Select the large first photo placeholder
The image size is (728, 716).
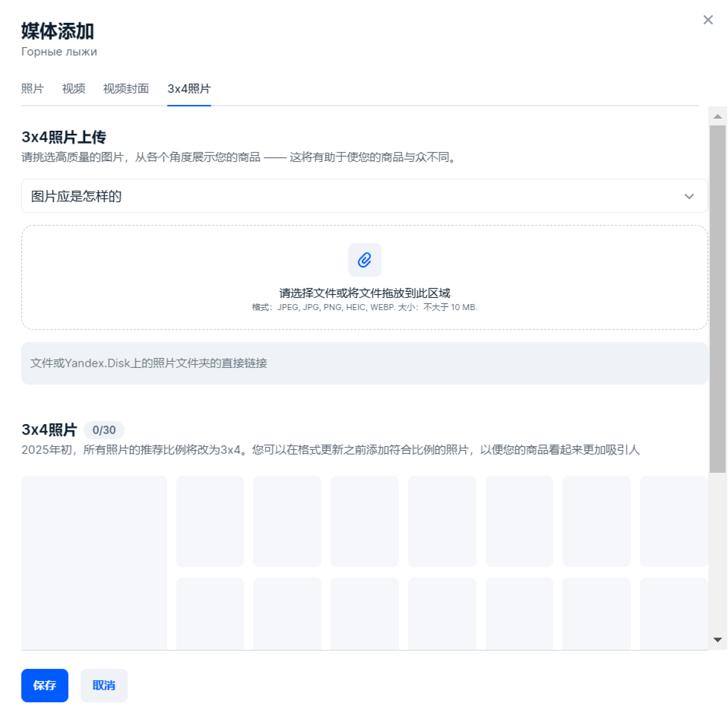94,562
